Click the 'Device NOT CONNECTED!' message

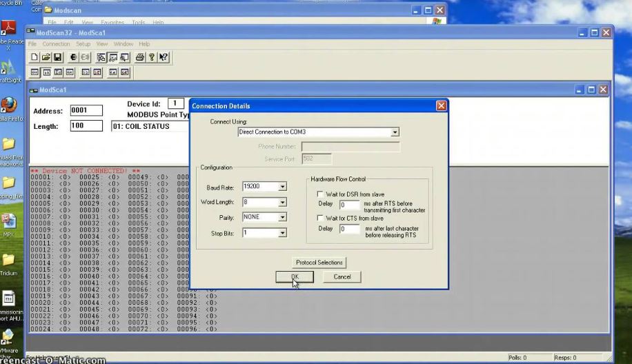(85, 171)
